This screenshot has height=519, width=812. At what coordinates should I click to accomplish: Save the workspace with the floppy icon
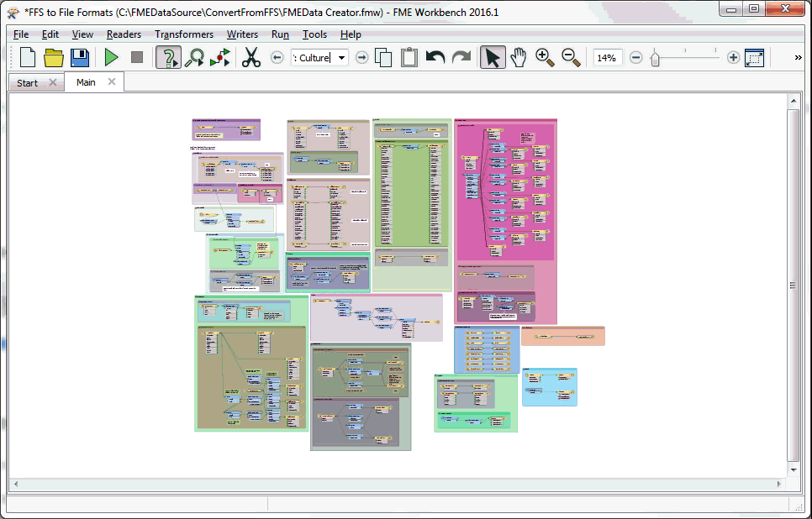pyautogui.click(x=80, y=58)
